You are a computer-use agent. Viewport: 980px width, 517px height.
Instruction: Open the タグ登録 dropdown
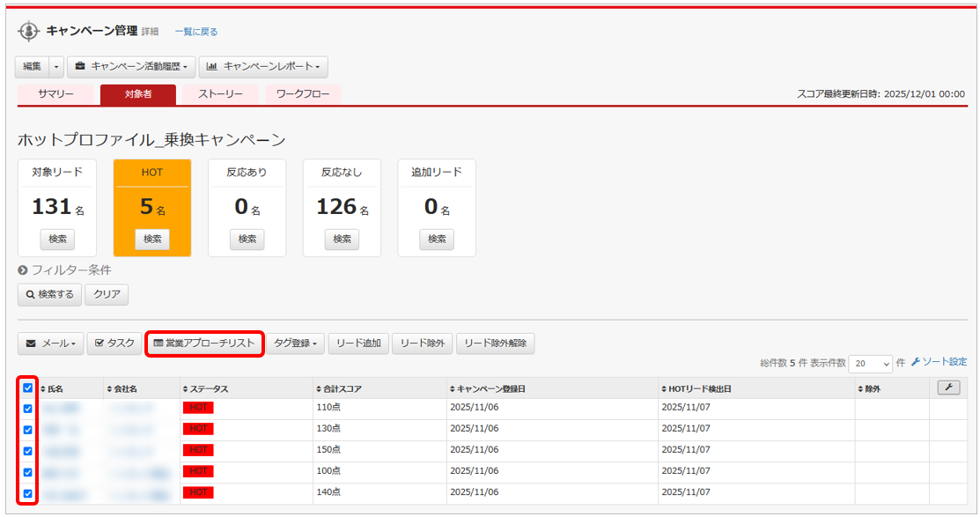296,343
